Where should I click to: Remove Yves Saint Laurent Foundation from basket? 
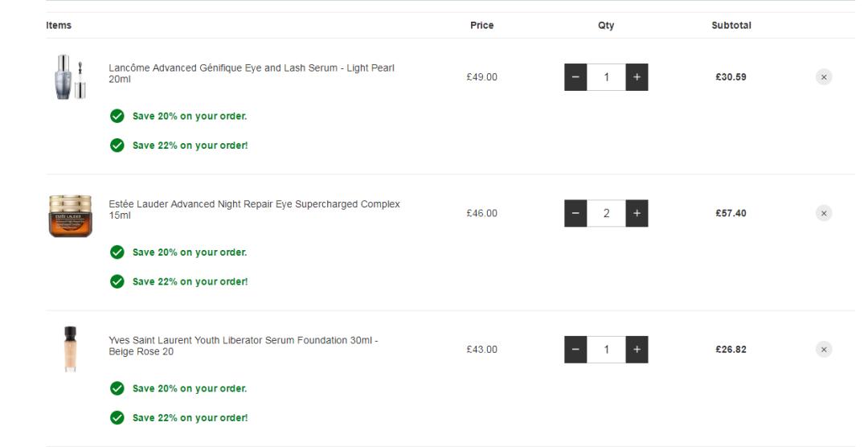pyautogui.click(x=824, y=350)
